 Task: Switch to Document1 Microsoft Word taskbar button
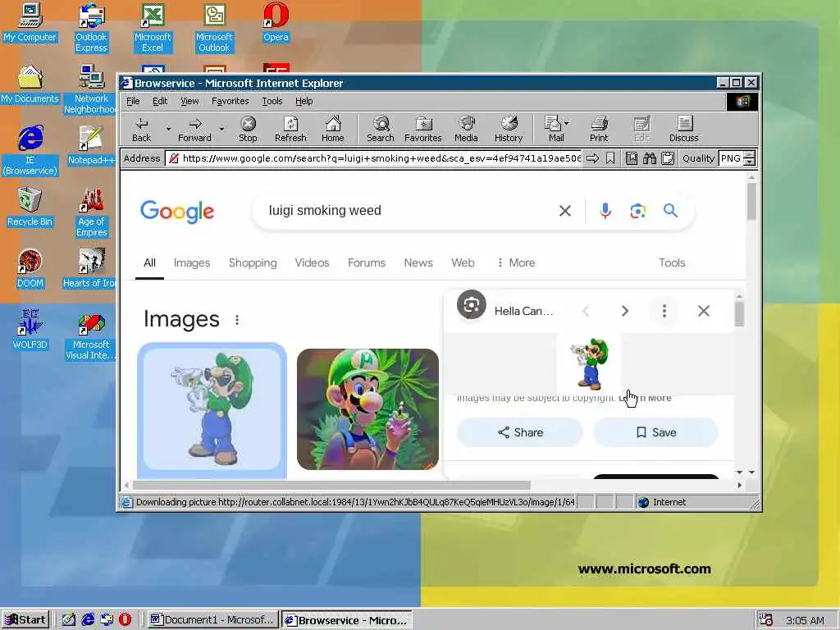click(212, 620)
